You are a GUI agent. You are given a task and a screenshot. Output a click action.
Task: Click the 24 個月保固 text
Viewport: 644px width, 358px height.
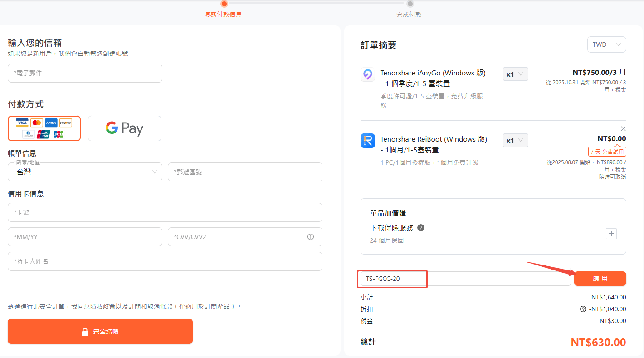(386, 240)
